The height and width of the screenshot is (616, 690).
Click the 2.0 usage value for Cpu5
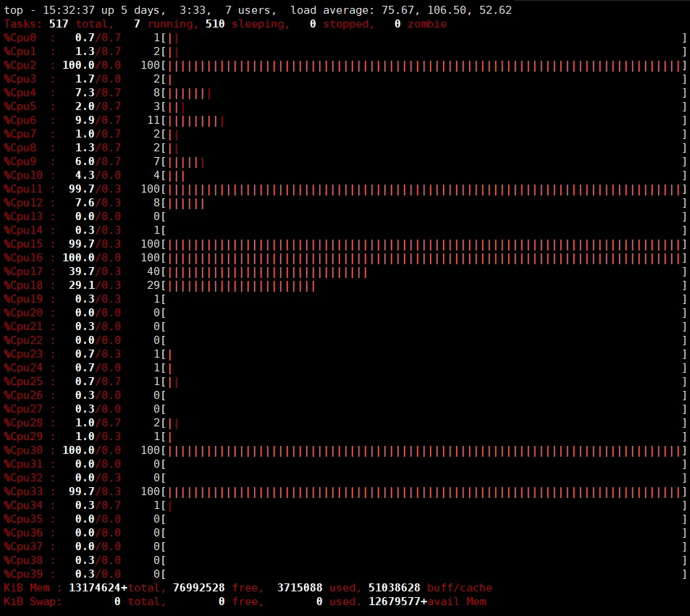(x=85, y=106)
